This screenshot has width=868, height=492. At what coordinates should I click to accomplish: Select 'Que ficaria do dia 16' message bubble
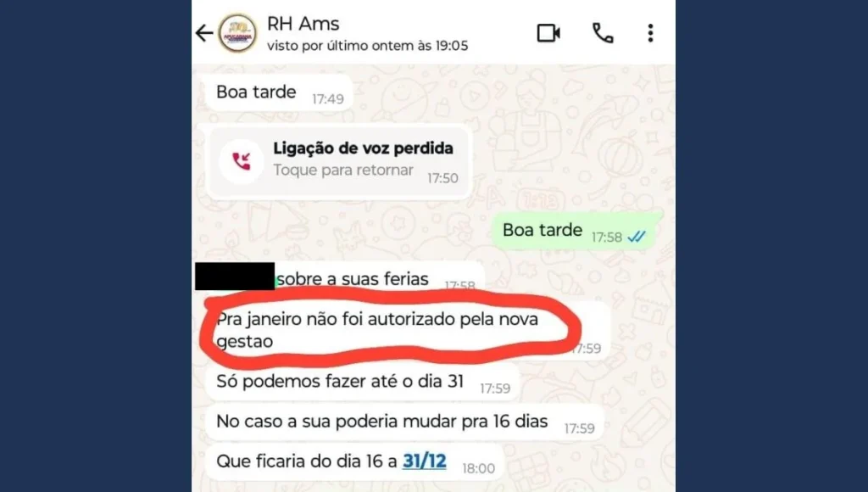tap(355, 461)
